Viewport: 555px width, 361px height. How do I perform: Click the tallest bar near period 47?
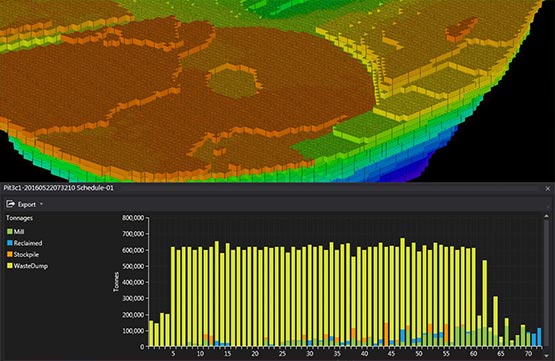pos(402,292)
